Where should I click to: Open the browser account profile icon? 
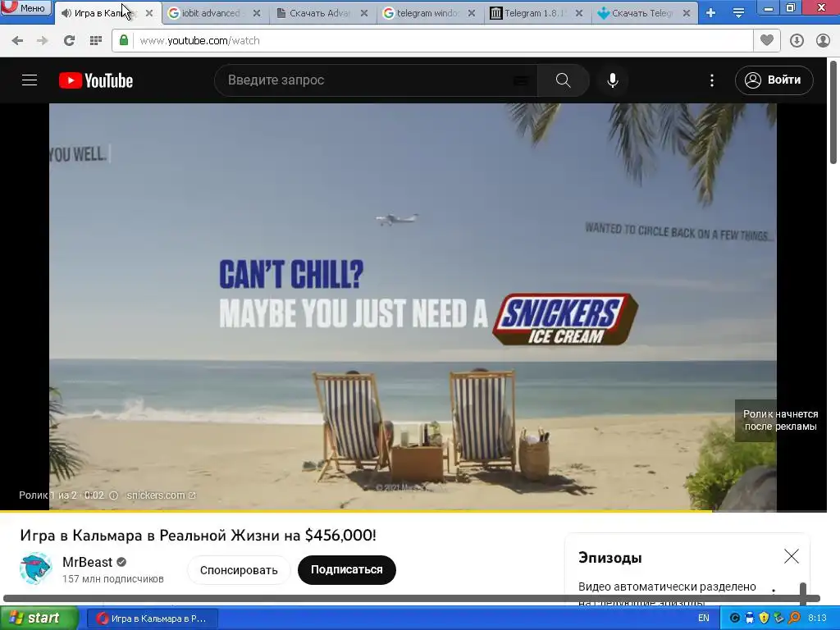(x=823, y=41)
